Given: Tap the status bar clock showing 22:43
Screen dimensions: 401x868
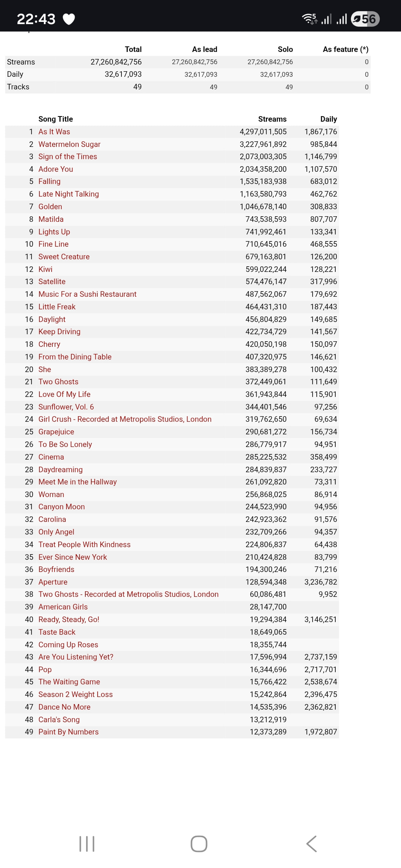Looking at the screenshot, I should 36,19.
